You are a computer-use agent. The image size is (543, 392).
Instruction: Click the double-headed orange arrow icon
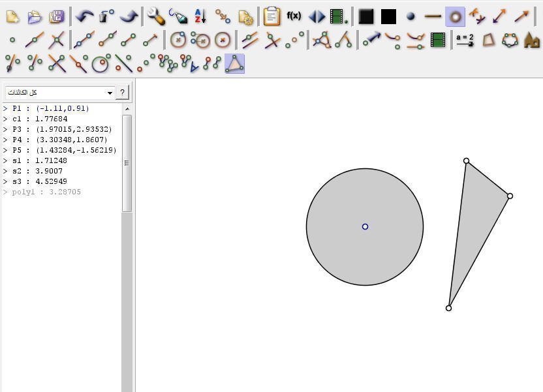(x=499, y=16)
